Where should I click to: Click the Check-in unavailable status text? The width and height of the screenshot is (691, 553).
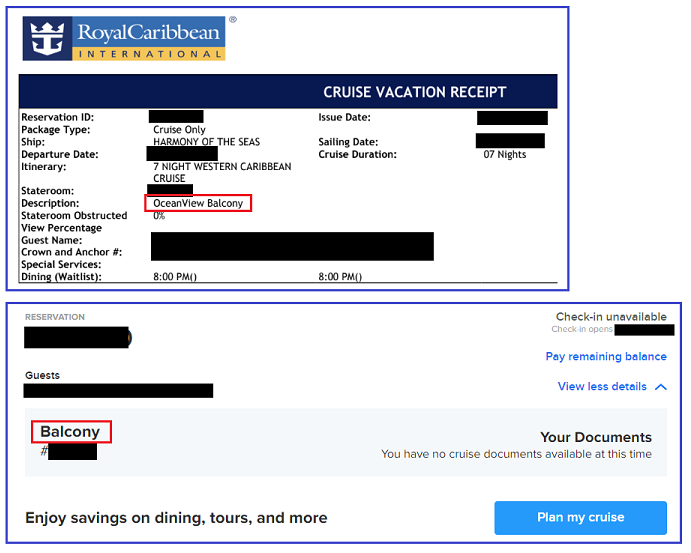click(x=611, y=317)
